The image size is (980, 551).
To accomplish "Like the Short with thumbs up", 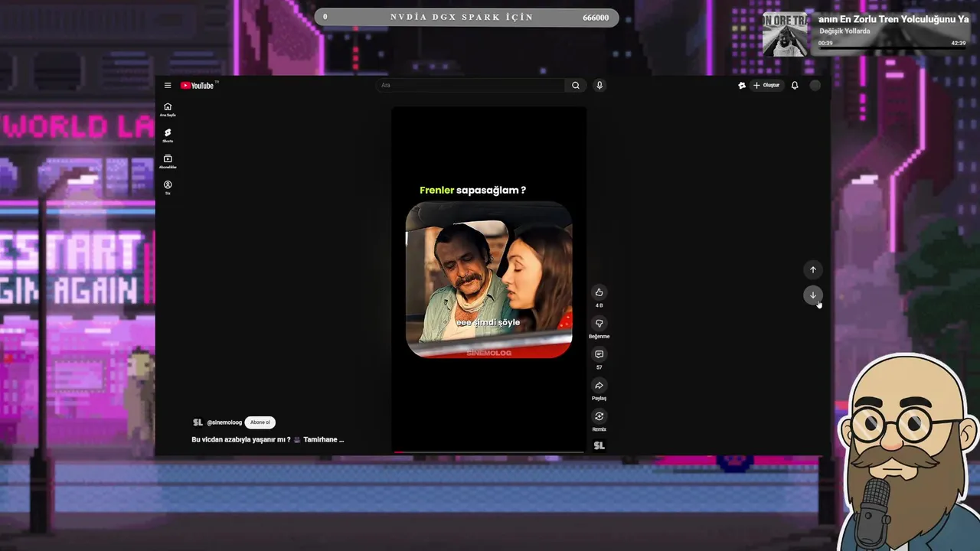I will [x=599, y=292].
